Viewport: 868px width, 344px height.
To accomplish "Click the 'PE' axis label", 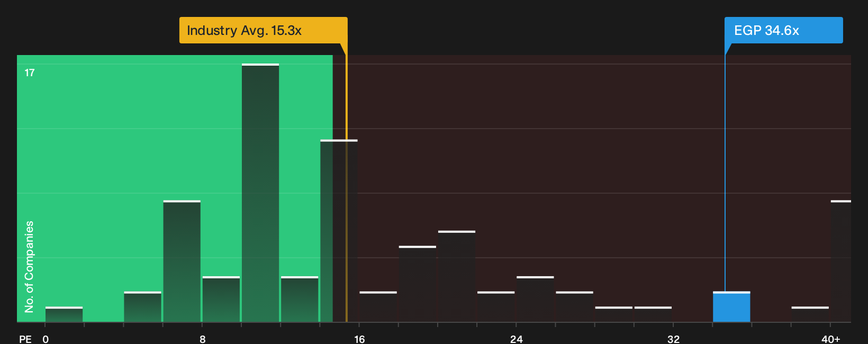I will (x=25, y=339).
